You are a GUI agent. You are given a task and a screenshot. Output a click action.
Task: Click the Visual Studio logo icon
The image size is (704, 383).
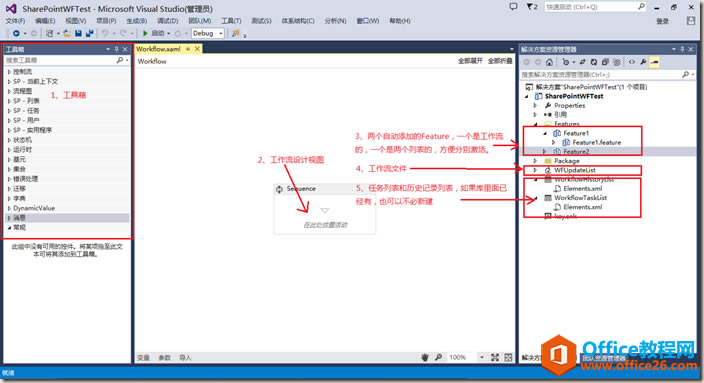tap(11, 9)
